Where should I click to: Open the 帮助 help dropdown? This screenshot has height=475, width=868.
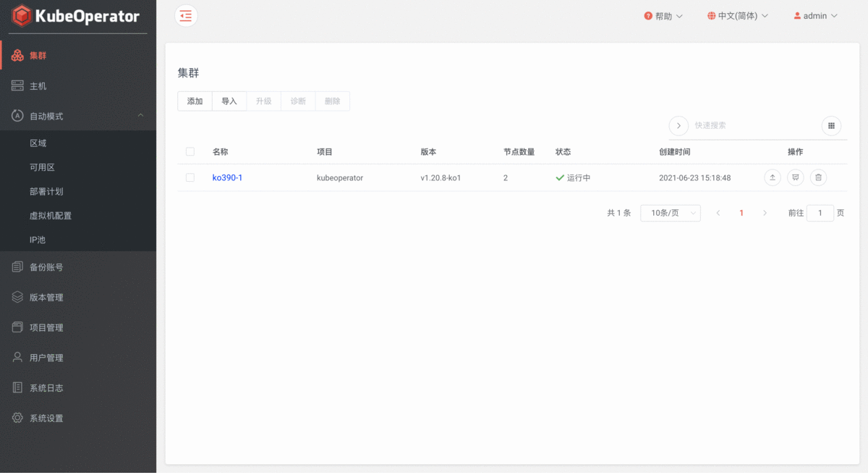tap(663, 16)
